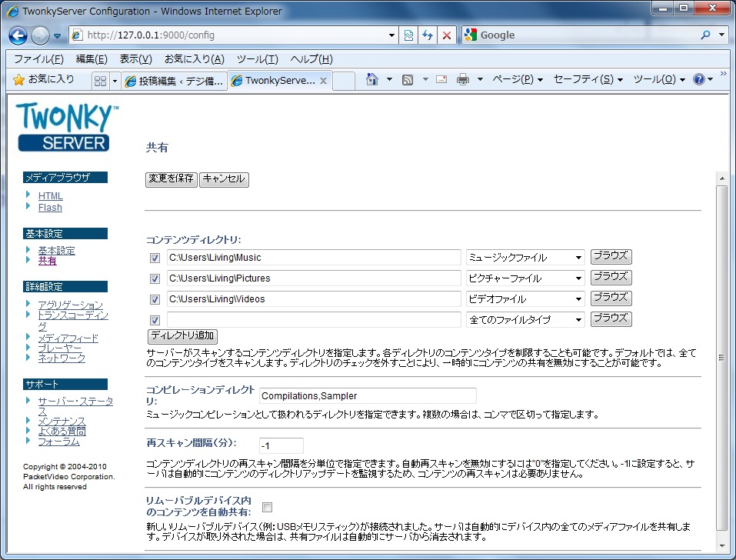This screenshot has height=560, width=736.
Task: Open the address bar URL dropdown arrow
Action: (392, 35)
